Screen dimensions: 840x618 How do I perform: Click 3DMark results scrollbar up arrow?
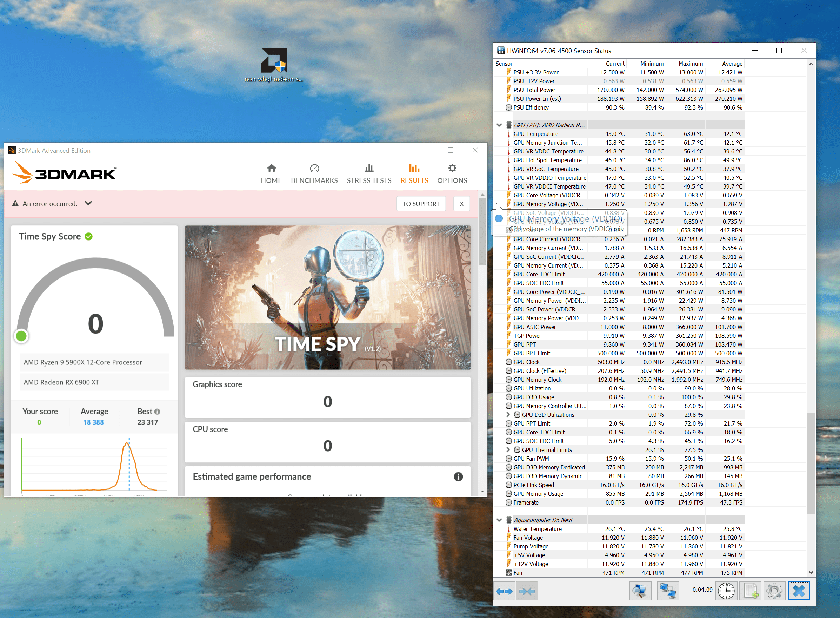pos(482,195)
